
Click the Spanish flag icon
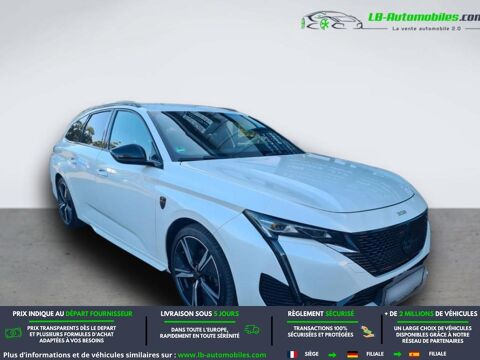coord(414,354)
